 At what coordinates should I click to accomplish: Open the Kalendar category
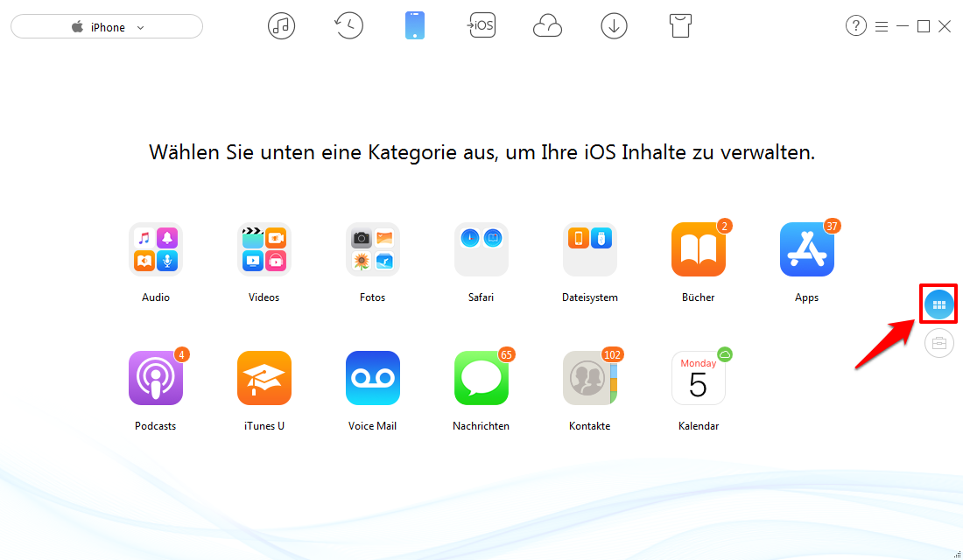(699, 378)
